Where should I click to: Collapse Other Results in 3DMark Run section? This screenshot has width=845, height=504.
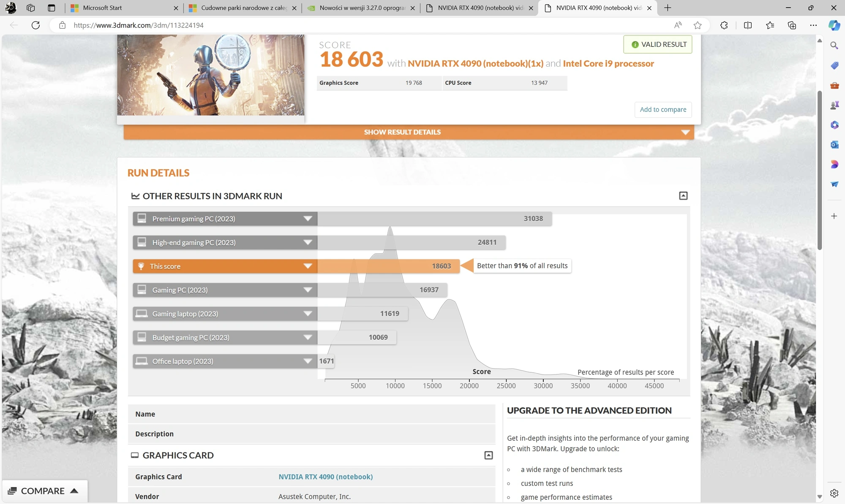(x=683, y=196)
